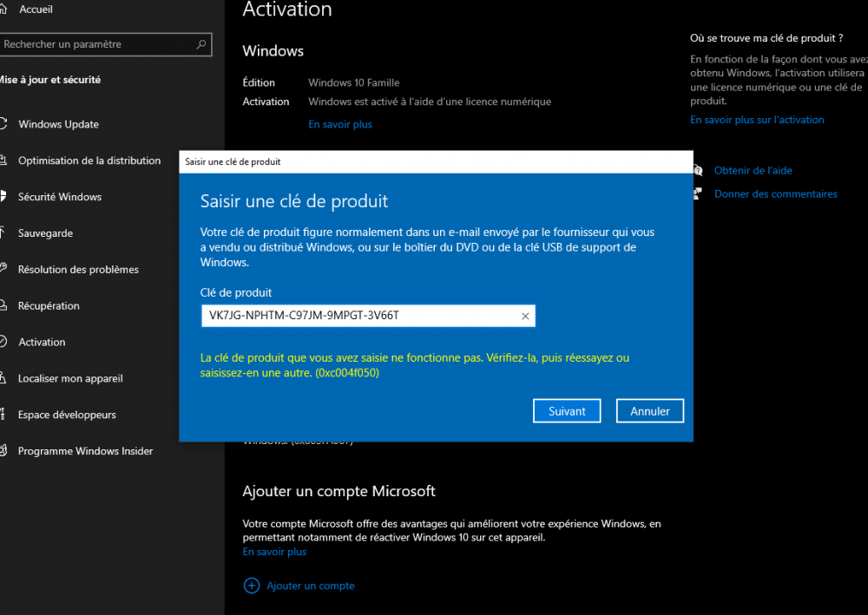Screen dimensions: 868x615
Task: Click the Activation checkmark icon in sidebar
Action: point(3,342)
